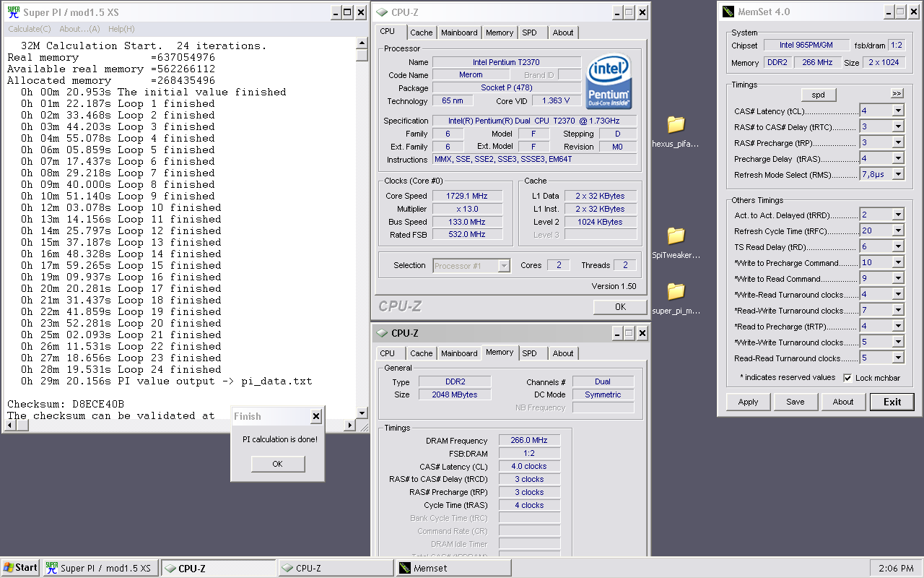Click the Instructions field listing MMX, SSE
This screenshot has height=578, width=924.
click(534, 160)
